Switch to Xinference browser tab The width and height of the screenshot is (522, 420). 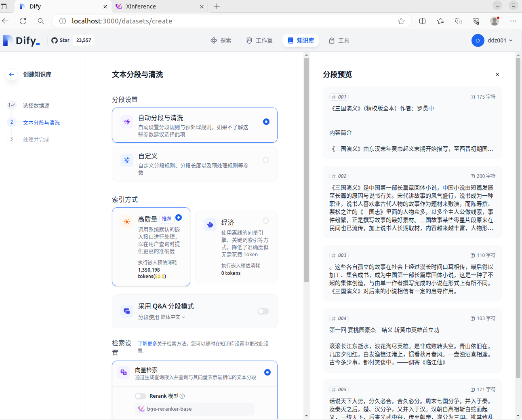(158, 6)
